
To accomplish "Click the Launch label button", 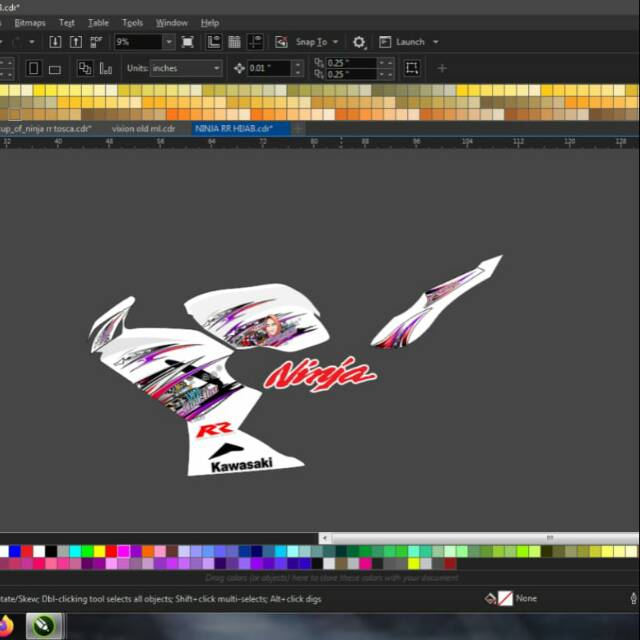I will pyautogui.click(x=410, y=42).
